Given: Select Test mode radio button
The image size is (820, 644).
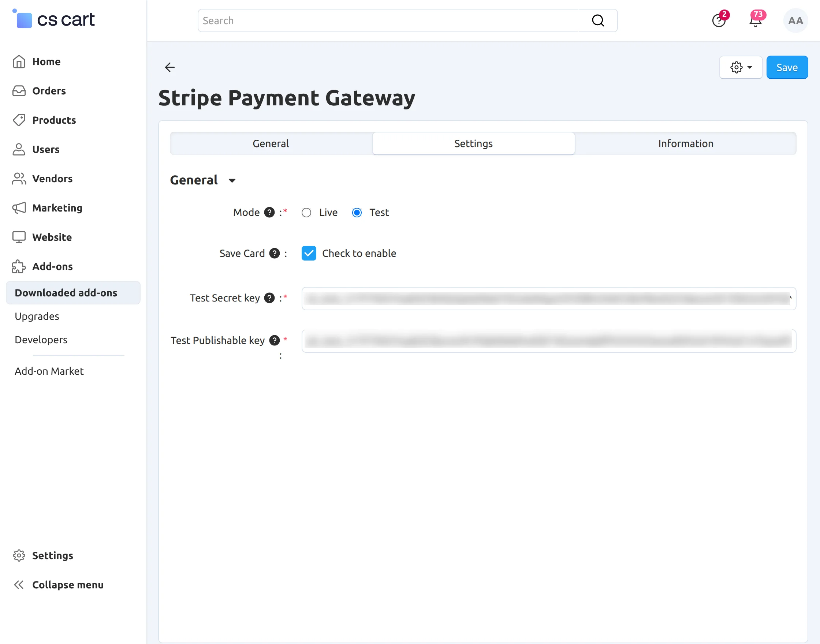Looking at the screenshot, I should tap(357, 213).
